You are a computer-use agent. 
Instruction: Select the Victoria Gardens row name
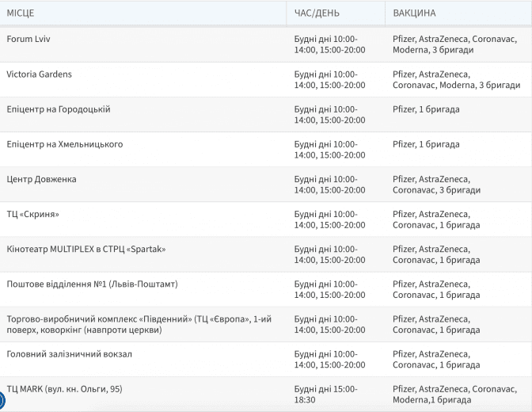pyautogui.click(x=39, y=74)
